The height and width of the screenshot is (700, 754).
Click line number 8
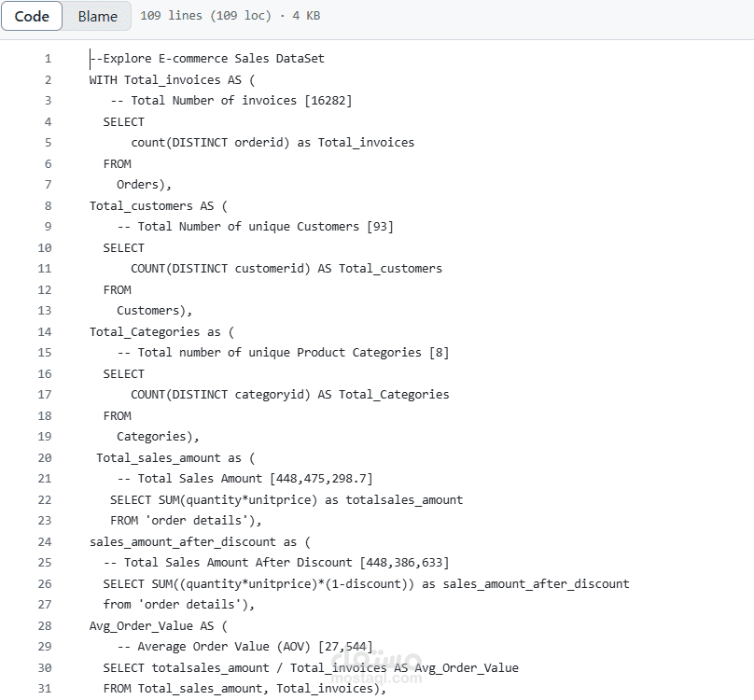pos(48,206)
